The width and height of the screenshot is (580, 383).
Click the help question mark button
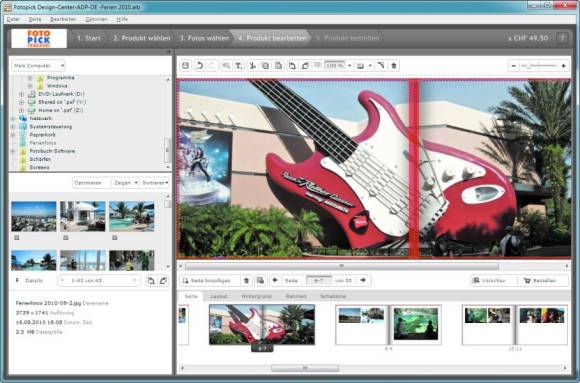(562, 38)
